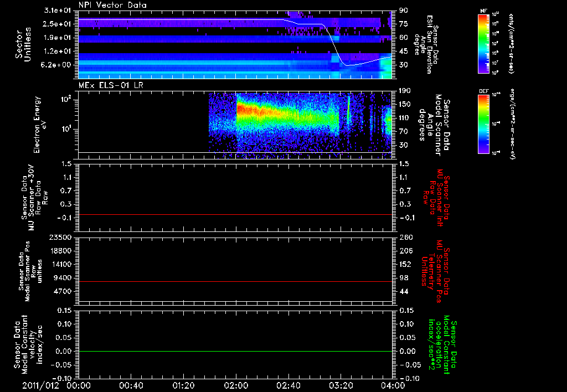Click the ESH Sun Elevation Angle axis label
567x392 pixels.
pos(427,43)
